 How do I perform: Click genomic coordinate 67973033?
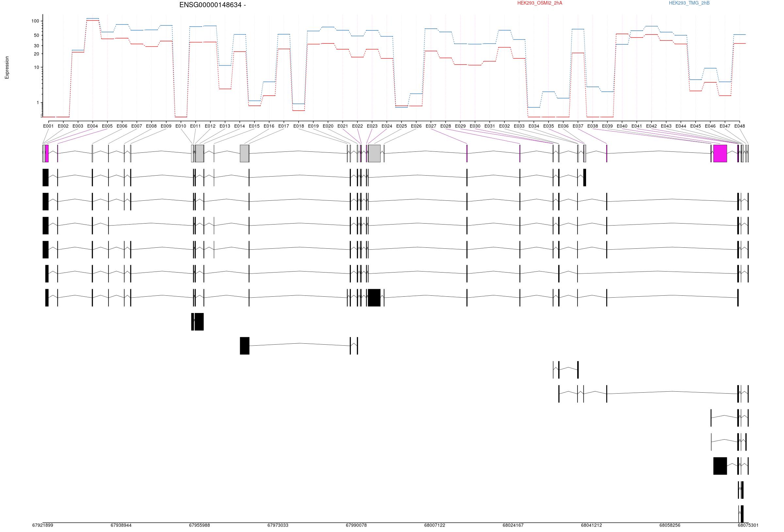coord(278,525)
